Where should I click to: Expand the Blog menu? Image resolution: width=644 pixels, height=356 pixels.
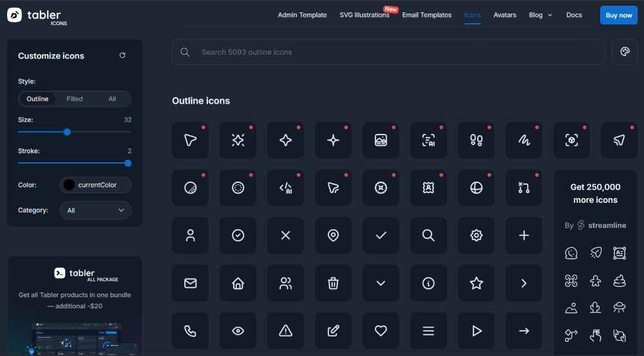click(x=540, y=15)
